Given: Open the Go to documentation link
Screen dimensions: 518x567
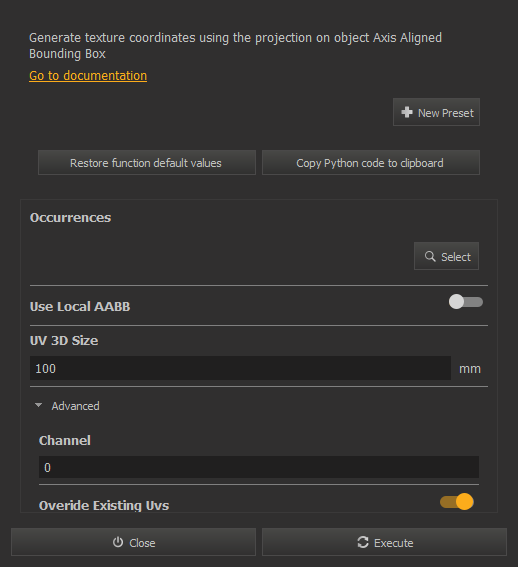Looking at the screenshot, I should click(x=88, y=76).
